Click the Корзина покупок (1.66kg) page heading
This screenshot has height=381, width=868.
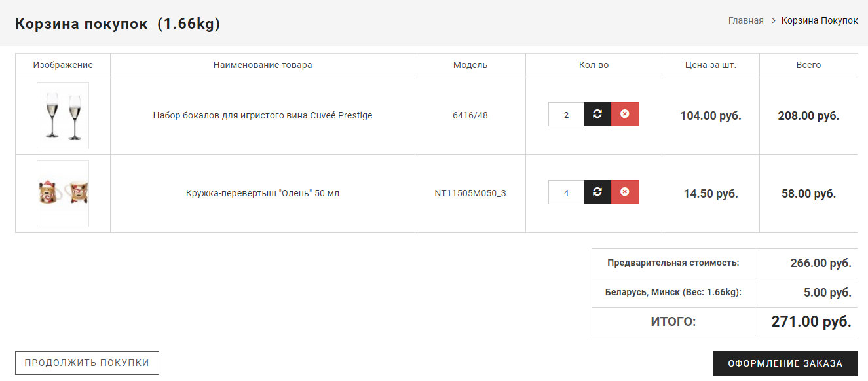point(118,24)
